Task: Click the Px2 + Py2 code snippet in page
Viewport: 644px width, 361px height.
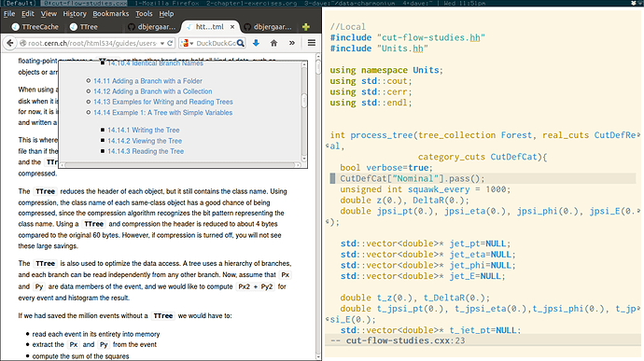Action: pyautogui.click(x=255, y=286)
